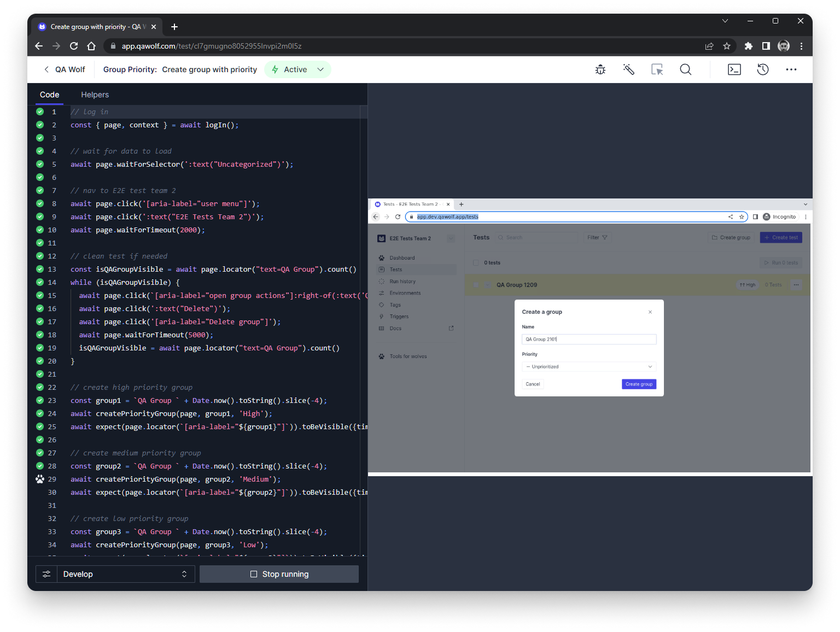Toggle checkbox on QA Group 1209 row
The image size is (840, 632).
(476, 285)
